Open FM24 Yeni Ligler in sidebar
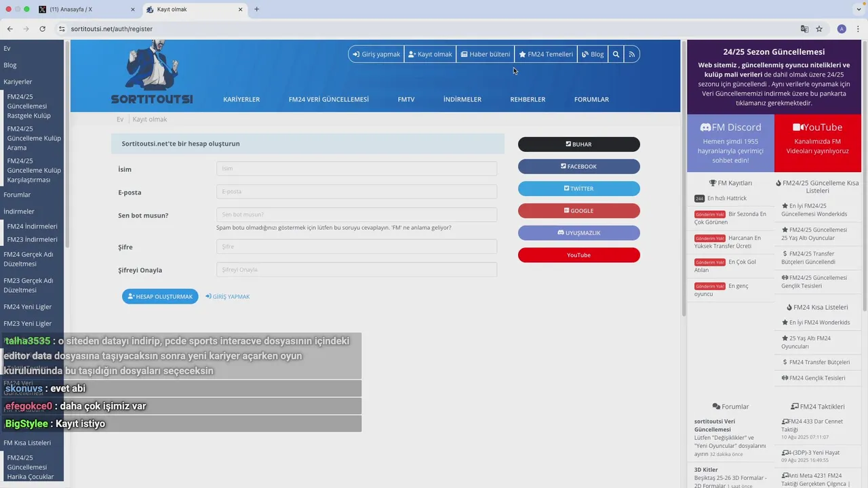The height and width of the screenshot is (488, 868). [x=28, y=307]
